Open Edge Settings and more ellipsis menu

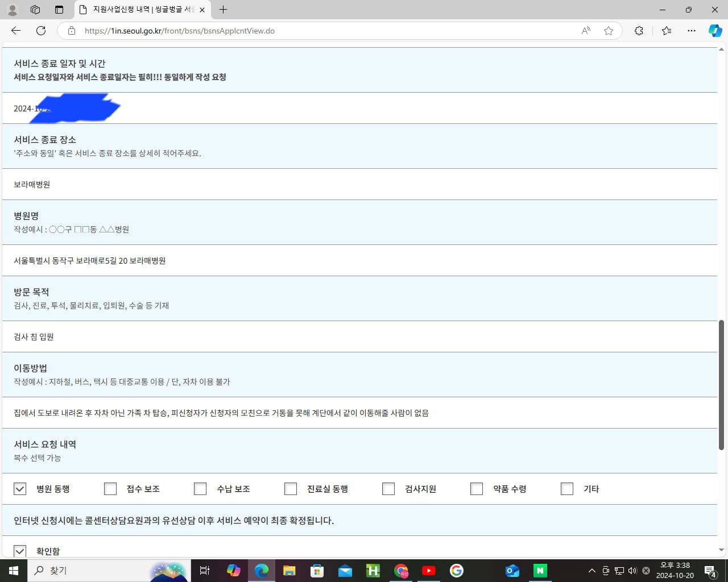point(692,31)
